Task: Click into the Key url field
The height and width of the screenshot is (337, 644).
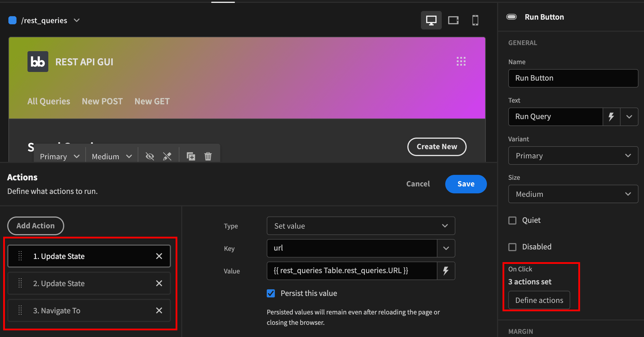Action: pos(352,248)
